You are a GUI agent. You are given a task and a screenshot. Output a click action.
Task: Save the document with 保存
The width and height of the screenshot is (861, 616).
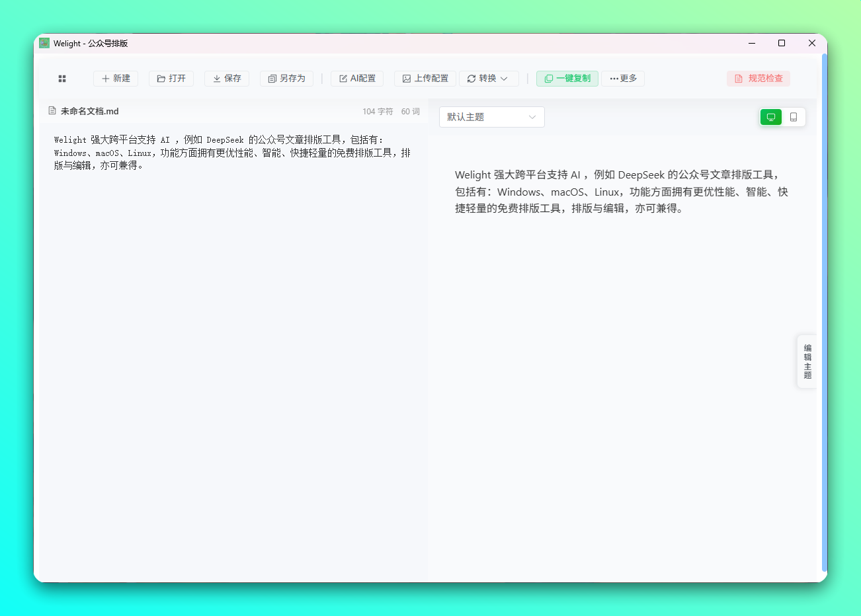(227, 79)
